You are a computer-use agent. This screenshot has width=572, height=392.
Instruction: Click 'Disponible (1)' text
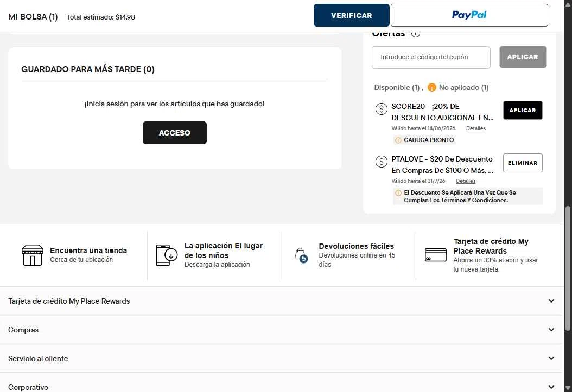(397, 87)
